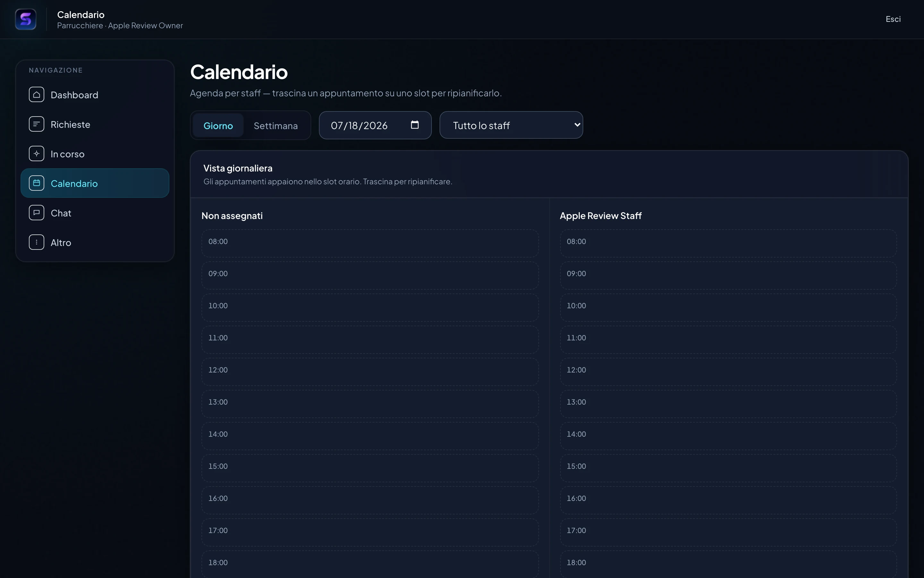Click the NAVIGAZIONE sidebar heading
This screenshot has height=578, width=924.
[56, 70]
